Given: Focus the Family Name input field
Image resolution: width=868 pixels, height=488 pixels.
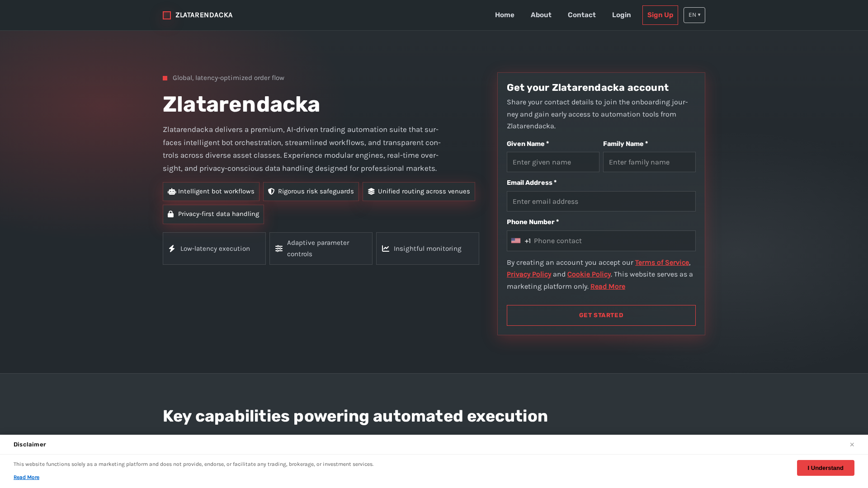Looking at the screenshot, I should pyautogui.click(x=649, y=162).
